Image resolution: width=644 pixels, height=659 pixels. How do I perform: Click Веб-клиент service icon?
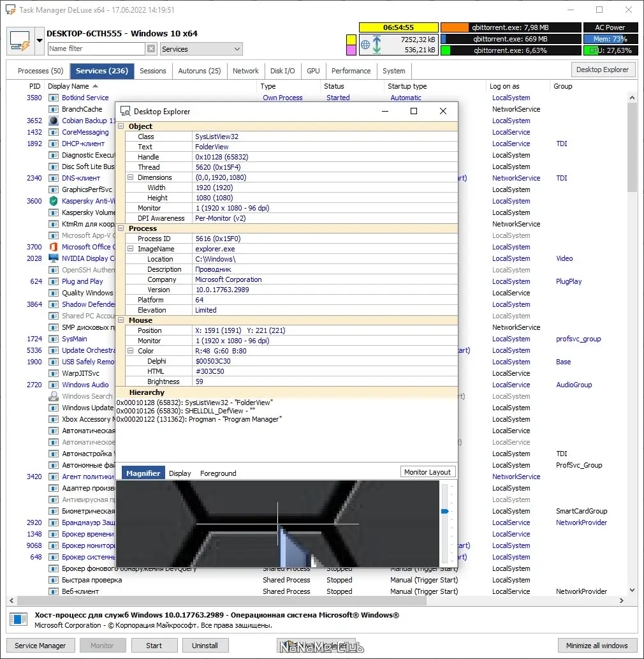click(x=54, y=591)
